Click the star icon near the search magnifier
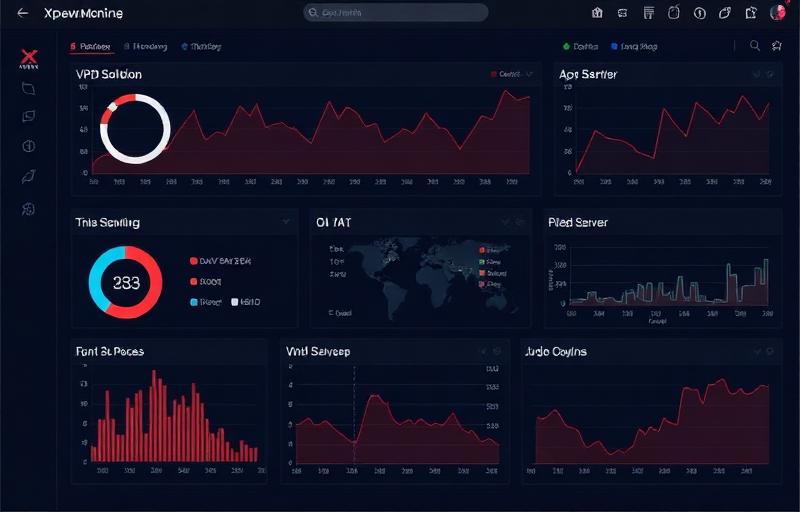This screenshot has width=800, height=512. 777,46
